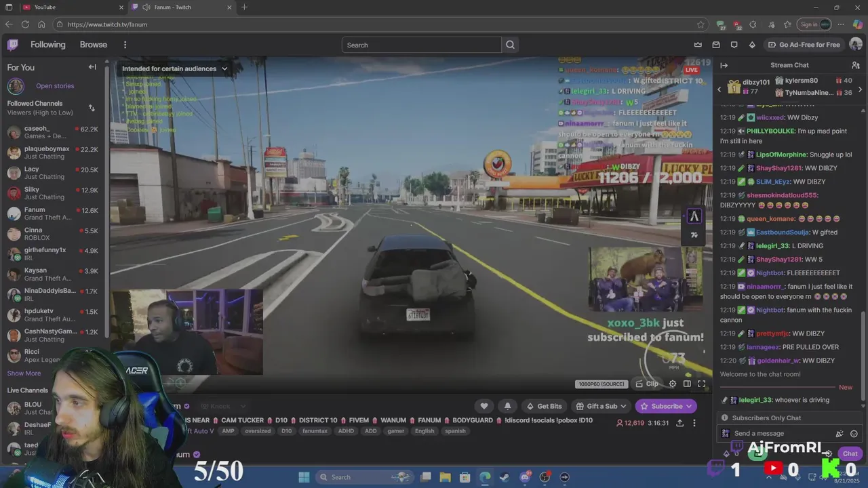Open the Whispers speech bubble icon
This screenshot has height=488, width=868.
tap(734, 45)
